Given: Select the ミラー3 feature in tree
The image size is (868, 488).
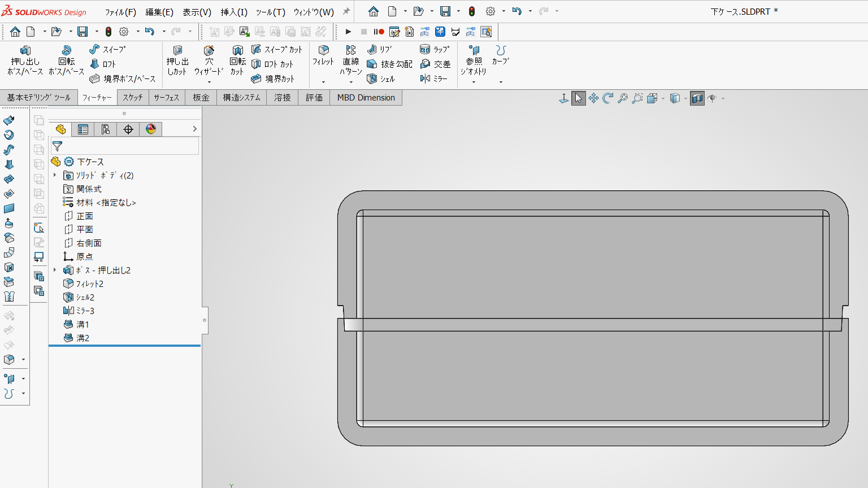Looking at the screenshot, I should click(79, 311).
